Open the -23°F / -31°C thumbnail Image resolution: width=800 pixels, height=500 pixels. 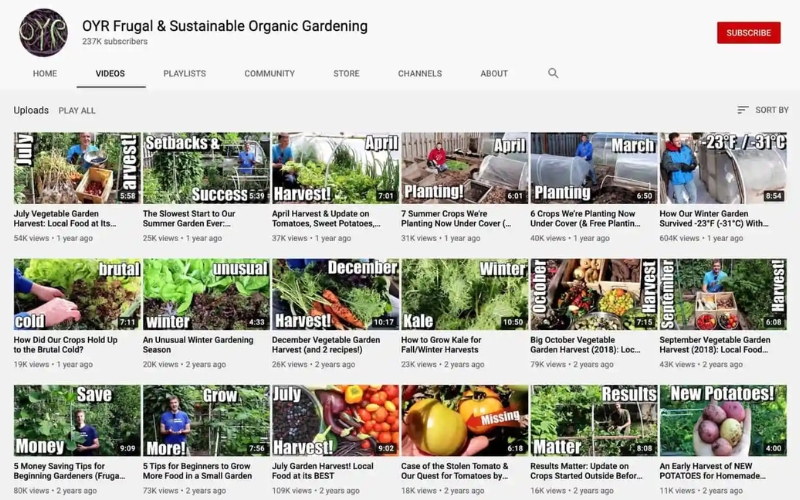click(x=722, y=168)
